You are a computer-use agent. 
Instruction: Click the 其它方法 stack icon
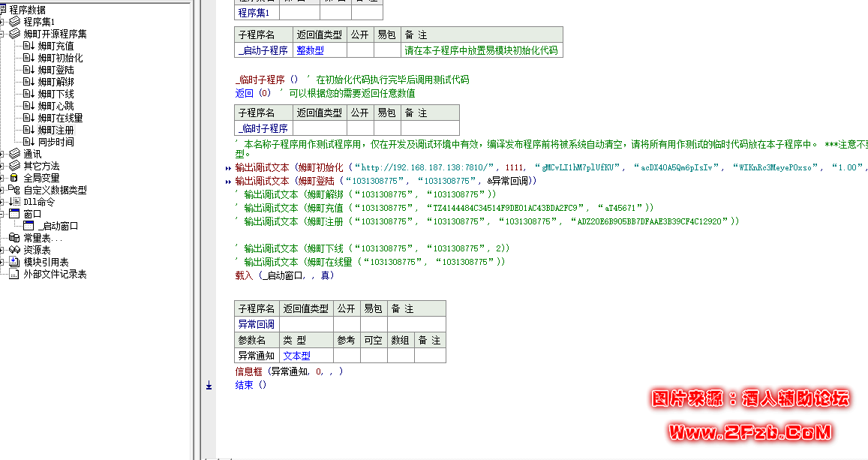[14, 164]
